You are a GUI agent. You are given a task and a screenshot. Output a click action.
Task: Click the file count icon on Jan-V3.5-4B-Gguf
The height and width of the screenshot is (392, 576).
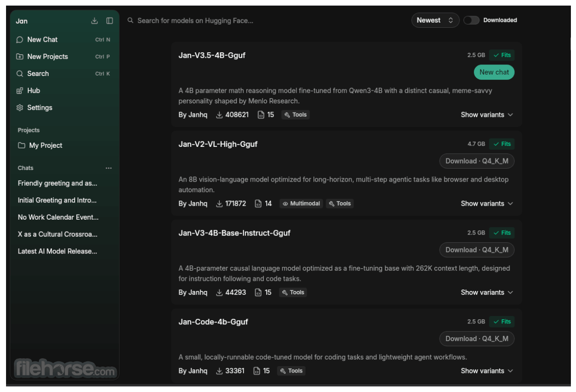click(x=261, y=115)
